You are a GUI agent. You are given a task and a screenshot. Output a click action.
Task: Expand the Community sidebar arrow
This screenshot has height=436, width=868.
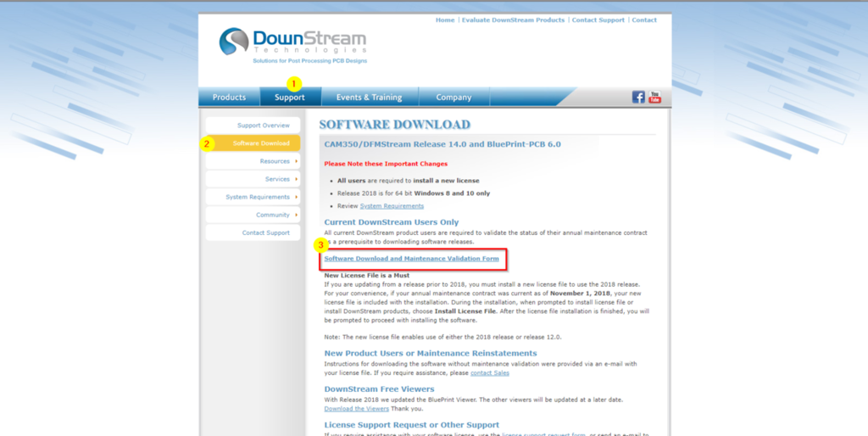[x=297, y=215]
